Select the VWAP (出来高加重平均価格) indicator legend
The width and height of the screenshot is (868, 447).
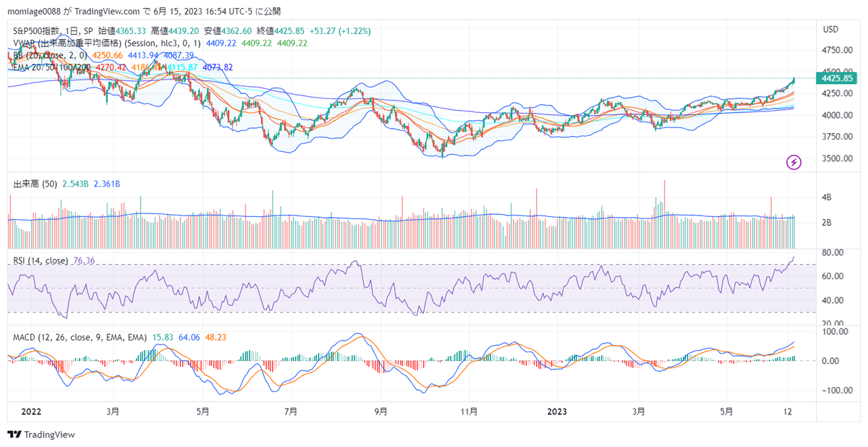(108, 43)
